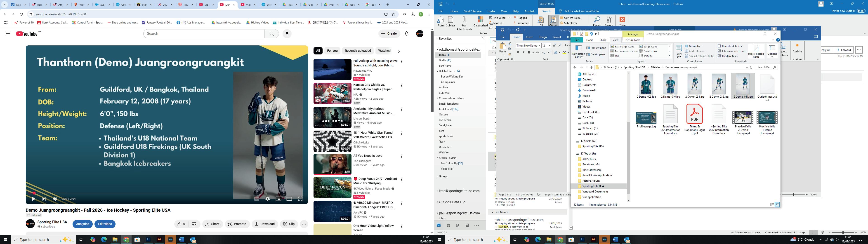Enable Item check boxes option
Image resolution: width=868 pixels, height=244 pixels.
[719, 46]
